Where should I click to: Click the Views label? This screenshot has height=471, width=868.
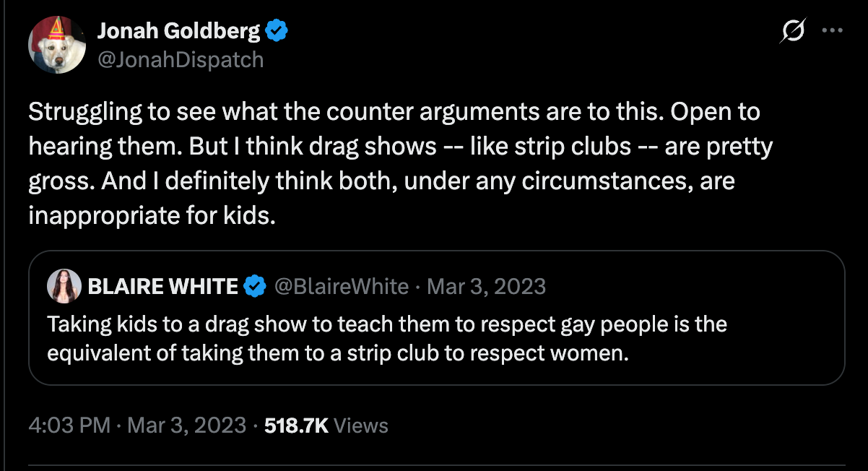click(362, 425)
